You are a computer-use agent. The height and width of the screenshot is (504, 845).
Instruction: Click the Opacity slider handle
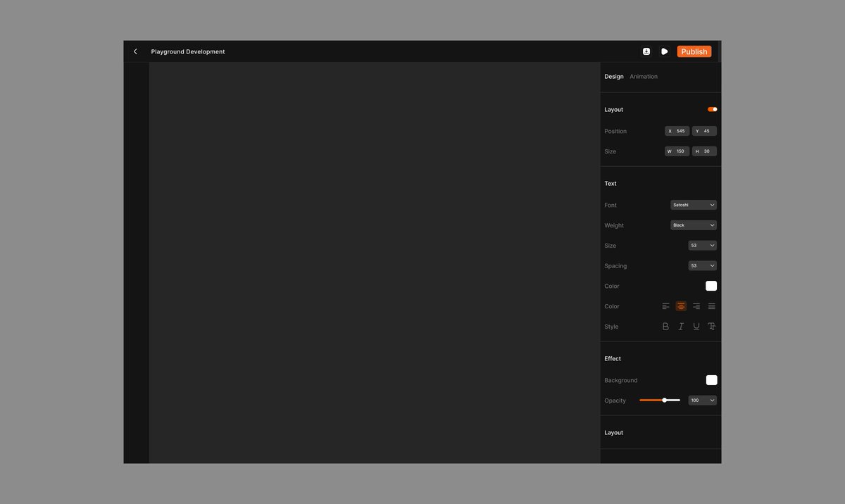(x=665, y=401)
